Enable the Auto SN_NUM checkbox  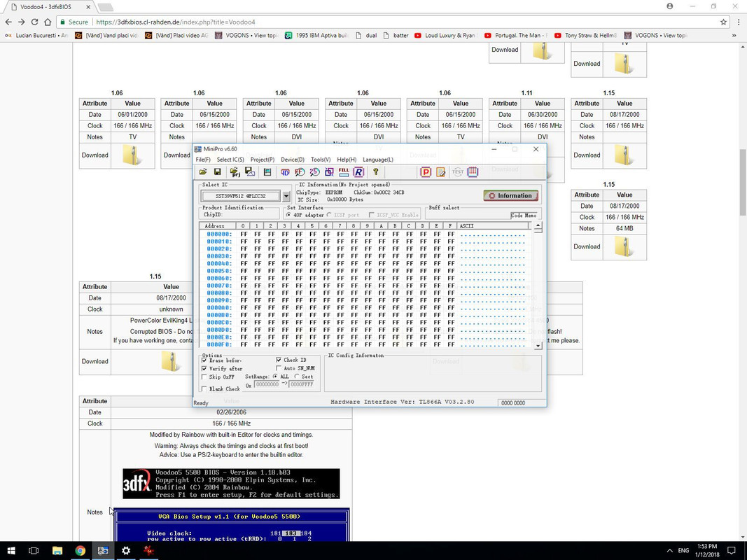279,368
